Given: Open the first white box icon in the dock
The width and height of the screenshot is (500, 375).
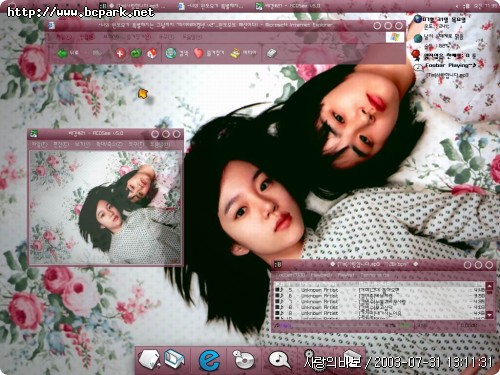Looking at the screenshot, I should coord(149,360).
